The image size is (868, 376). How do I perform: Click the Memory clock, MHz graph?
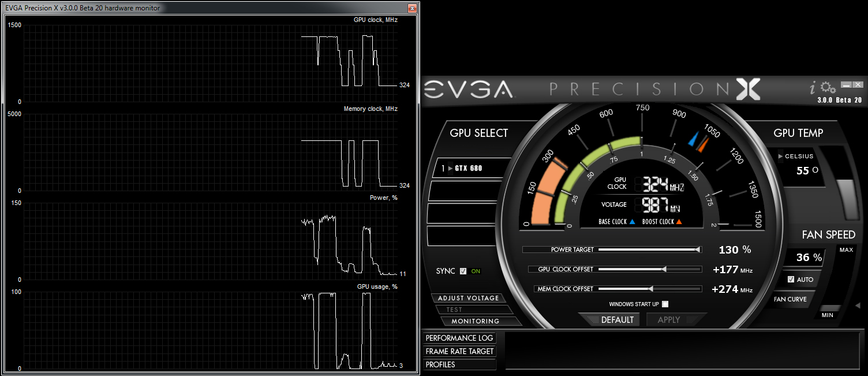[211, 152]
